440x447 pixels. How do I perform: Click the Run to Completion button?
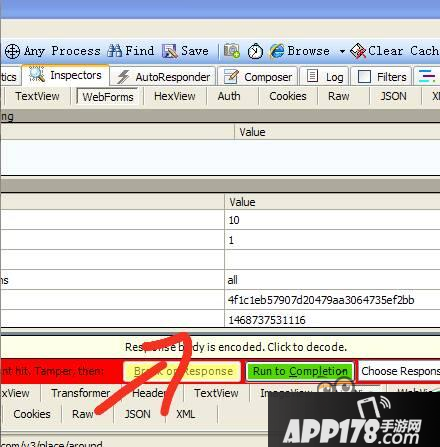[x=300, y=371]
